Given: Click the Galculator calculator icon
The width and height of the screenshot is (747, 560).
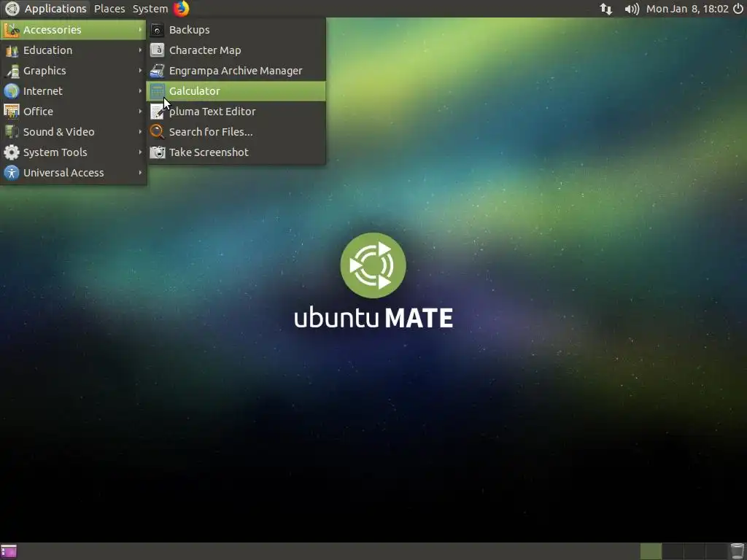Looking at the screenshot, I should pos(158,91).
